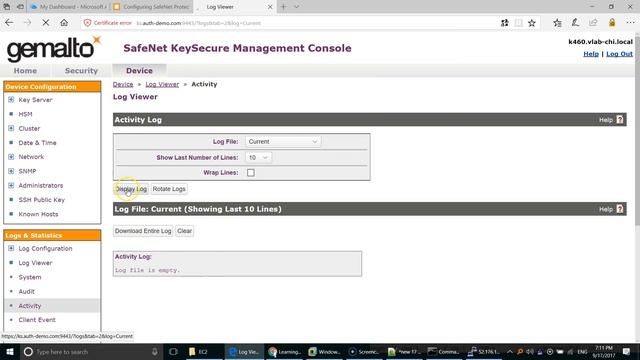The height and width of the screenshot is (360, 640).
Task: Switch to Configuring SafeNet browser tab
Action: tap(151, 7)
